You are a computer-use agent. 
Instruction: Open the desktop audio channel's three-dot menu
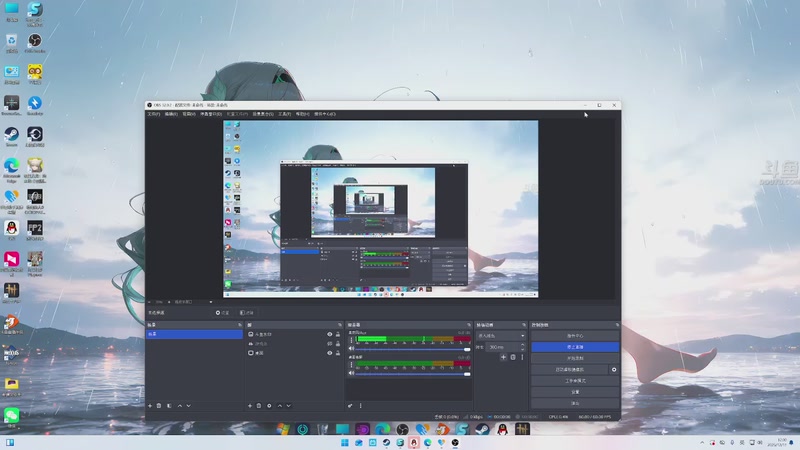coord(351,365)
